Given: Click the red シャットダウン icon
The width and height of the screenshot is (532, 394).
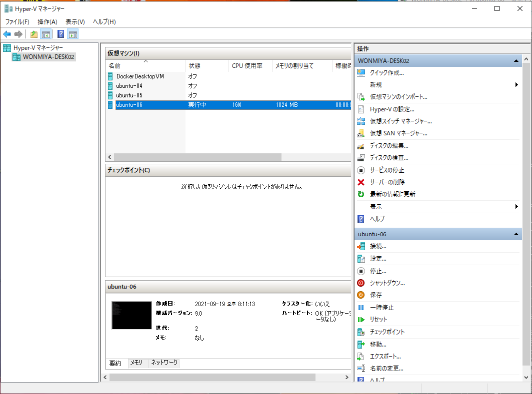Looking at the screenshot, I should [x=361, y=283].
